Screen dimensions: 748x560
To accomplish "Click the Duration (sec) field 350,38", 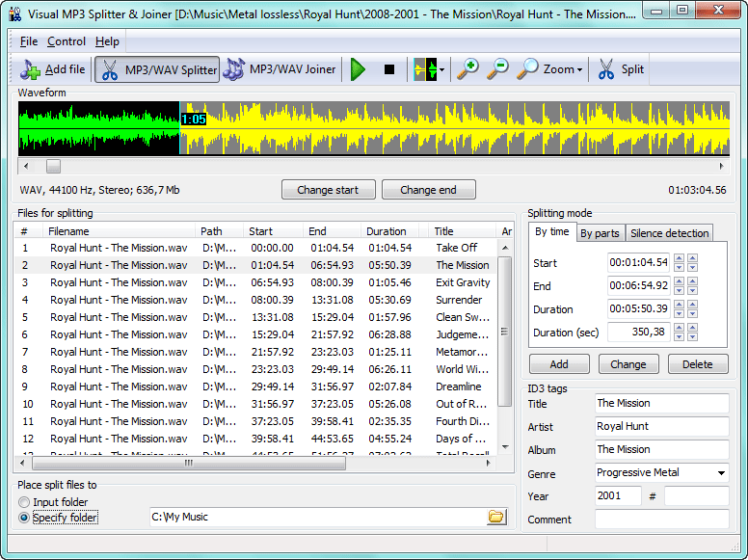I will tap(638, 332).
